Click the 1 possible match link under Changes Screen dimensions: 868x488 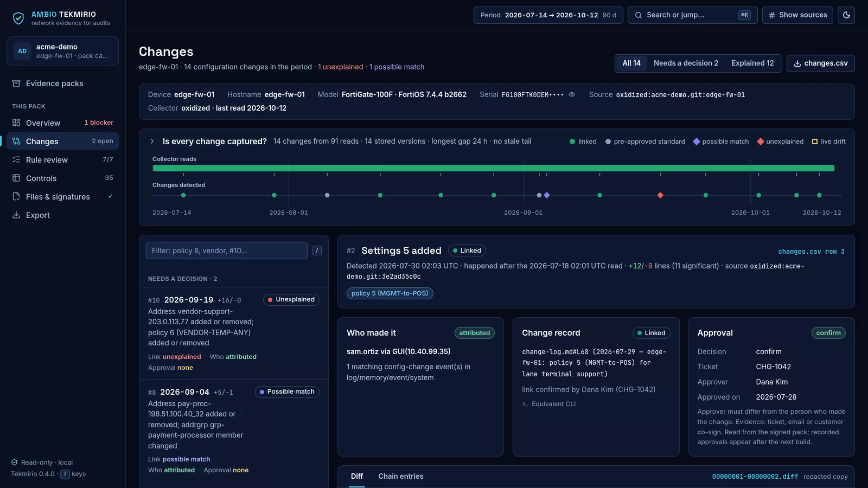[x=397, y=67]
